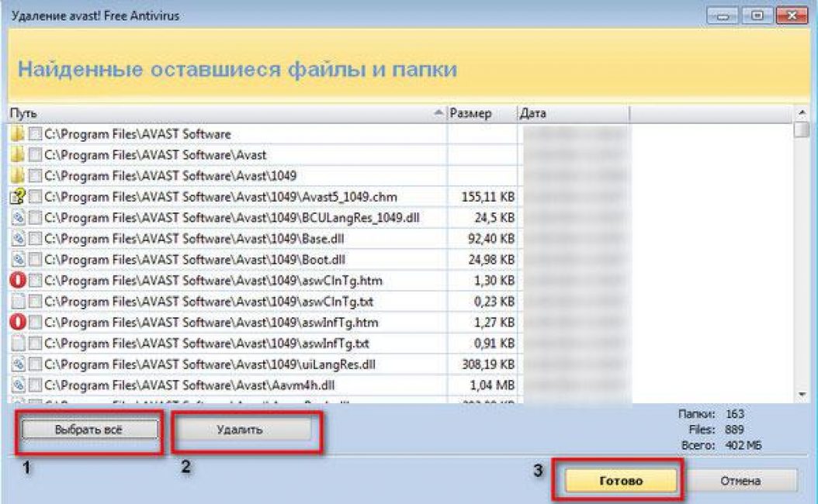818x504 pixels.
Task: Click the DLL icon for Base.dll
Action: (18, 239)
